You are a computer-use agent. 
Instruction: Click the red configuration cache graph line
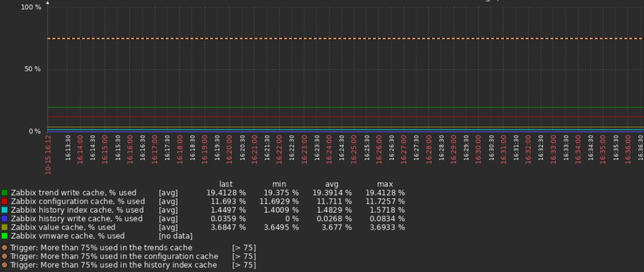point(346,116)
